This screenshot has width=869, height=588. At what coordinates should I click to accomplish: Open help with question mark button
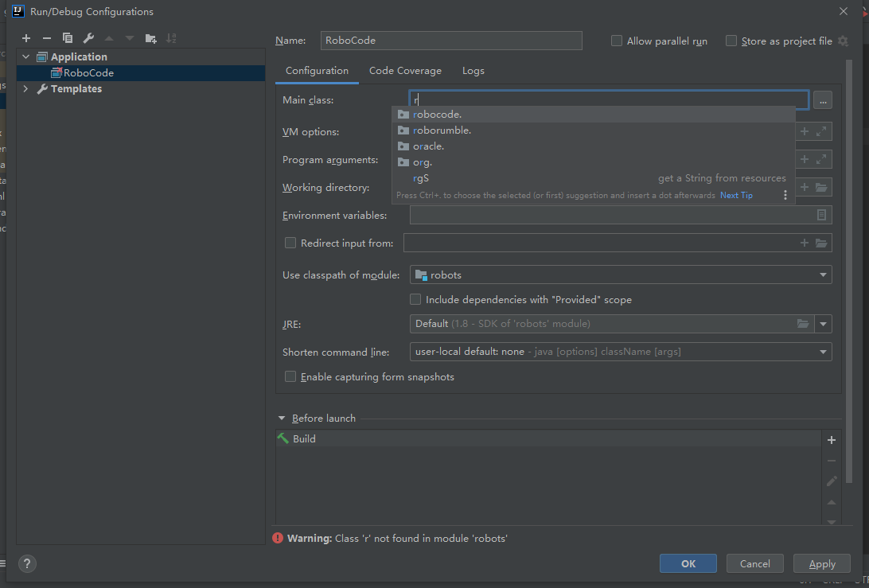tap(27, 563)
